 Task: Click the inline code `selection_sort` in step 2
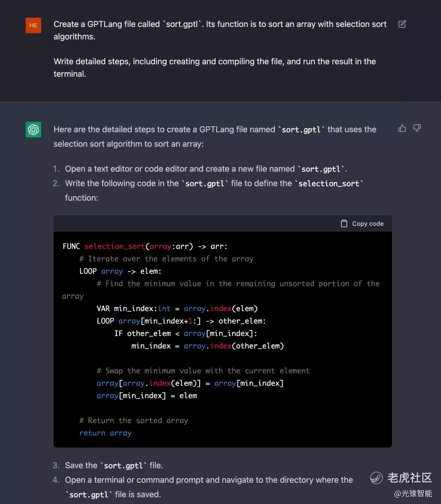coord(329,183)
